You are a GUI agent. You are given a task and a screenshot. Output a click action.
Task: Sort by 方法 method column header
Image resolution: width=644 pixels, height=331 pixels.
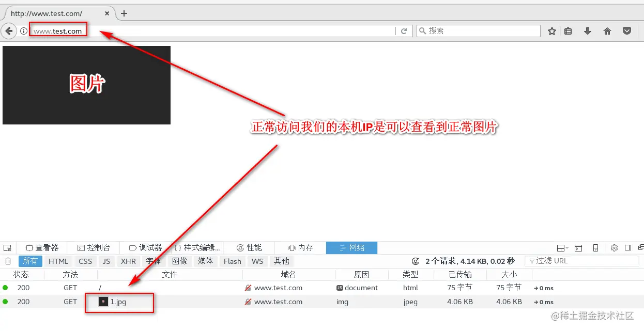pyautogui.click(x=70, y=275)
